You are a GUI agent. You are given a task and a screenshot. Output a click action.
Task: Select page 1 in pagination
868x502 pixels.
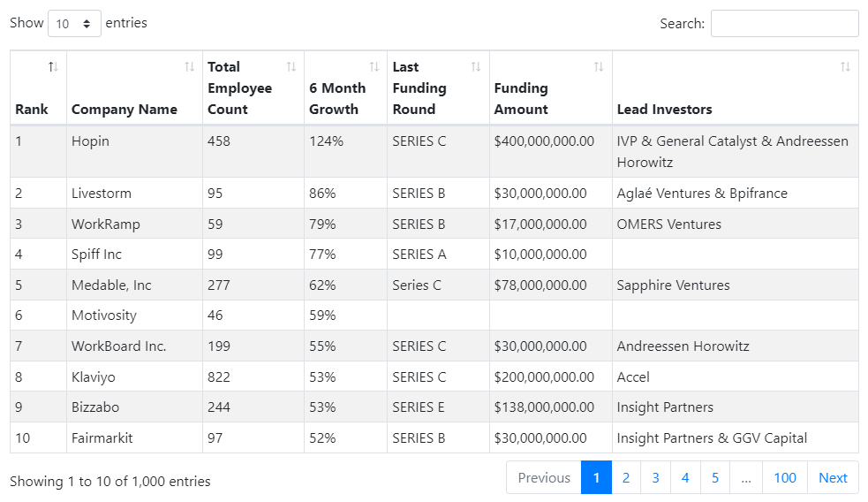pos(596,477)
